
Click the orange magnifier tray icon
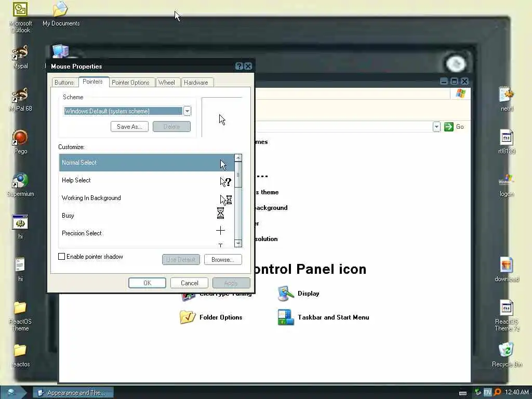click(x=497, y=392)
